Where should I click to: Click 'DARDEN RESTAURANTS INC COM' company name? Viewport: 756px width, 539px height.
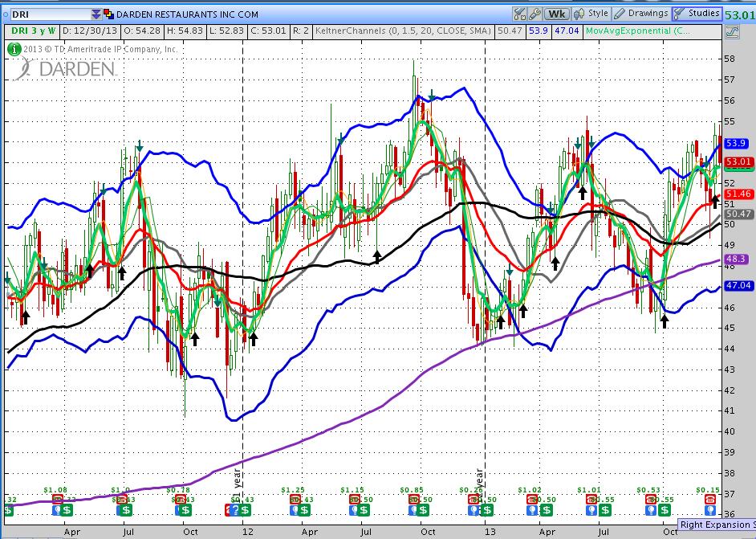click(188, 14)
